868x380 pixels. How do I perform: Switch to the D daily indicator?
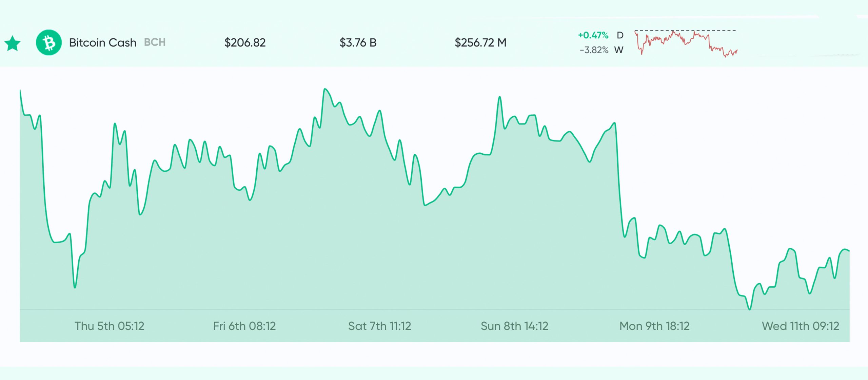pyautogui.click(x=620, y=35)
